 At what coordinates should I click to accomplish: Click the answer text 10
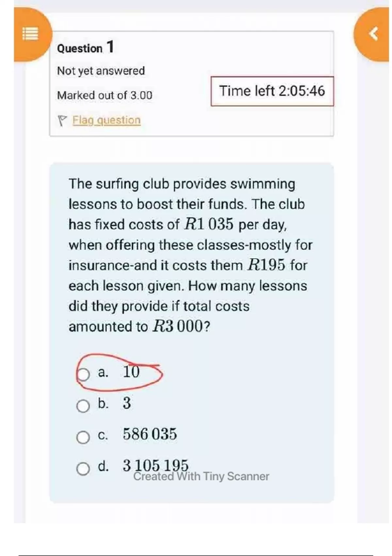coord(131,372)
